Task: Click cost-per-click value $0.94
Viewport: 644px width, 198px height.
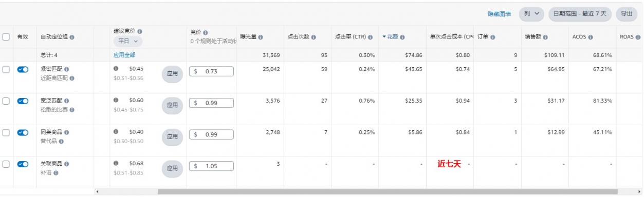Action: pyautogui.click(x=463, y=101)
